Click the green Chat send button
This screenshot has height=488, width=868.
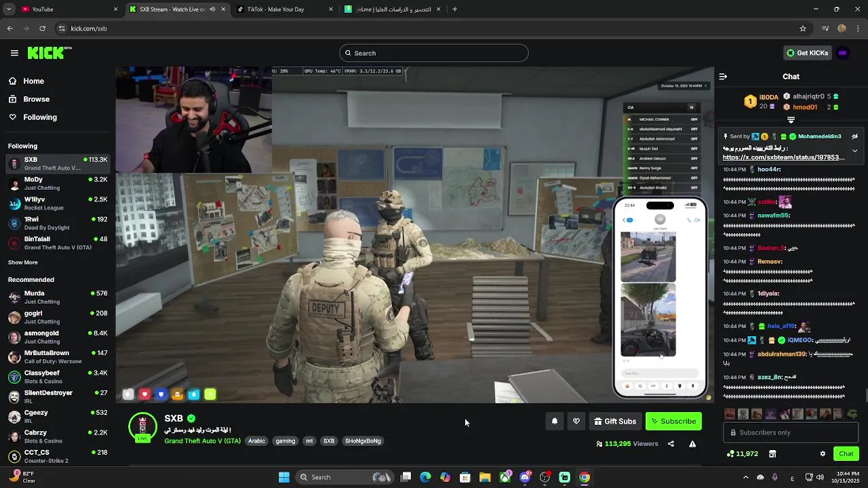point(846,454)
